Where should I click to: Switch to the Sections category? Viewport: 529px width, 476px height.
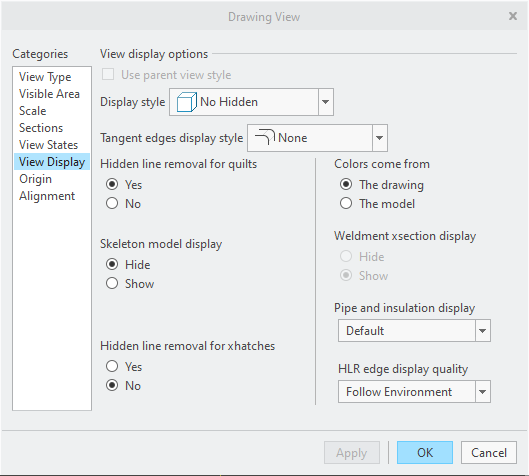pos(41,128)
